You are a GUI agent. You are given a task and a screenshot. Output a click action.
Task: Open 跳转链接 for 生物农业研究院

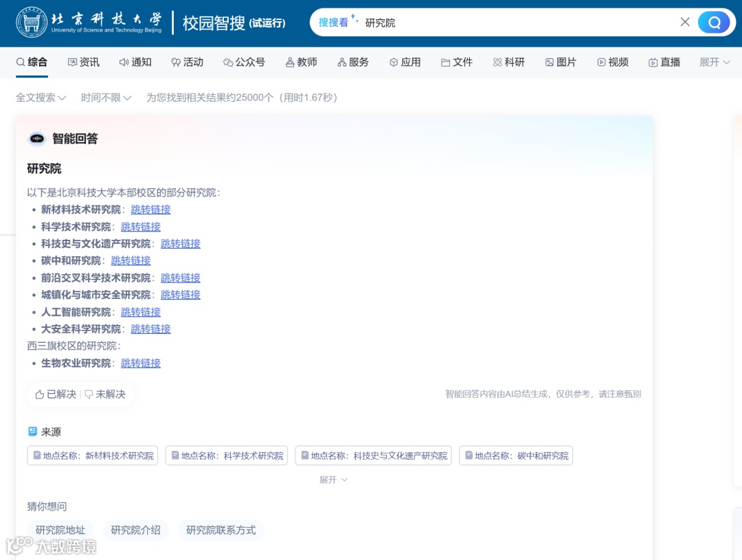[141, 363]
